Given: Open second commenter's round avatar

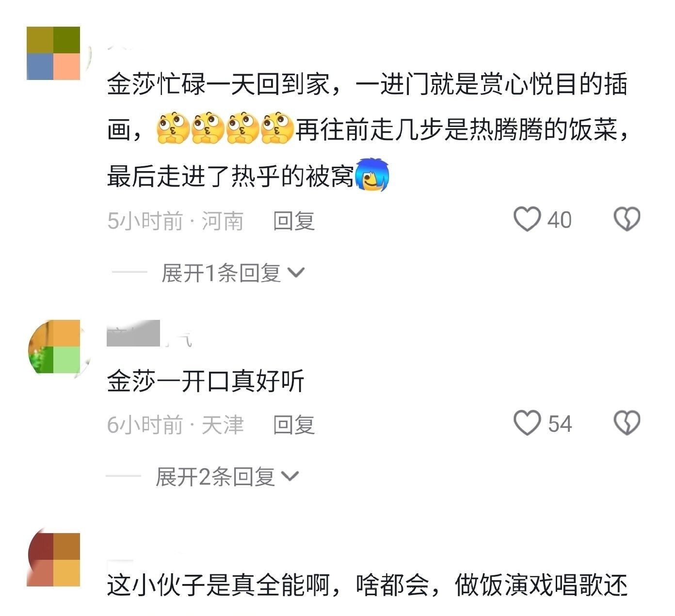Looking at the screenshot, I should click(54, 347).
